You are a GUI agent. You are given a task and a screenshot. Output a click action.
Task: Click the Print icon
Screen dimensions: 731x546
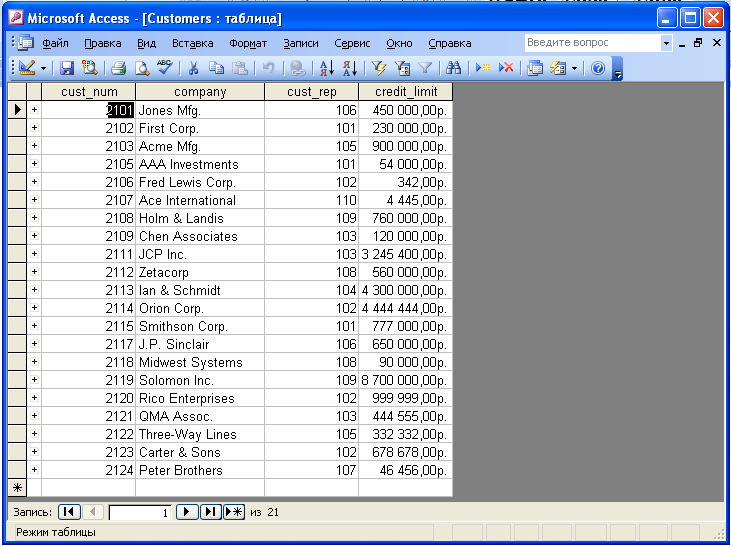pos(118,68)
